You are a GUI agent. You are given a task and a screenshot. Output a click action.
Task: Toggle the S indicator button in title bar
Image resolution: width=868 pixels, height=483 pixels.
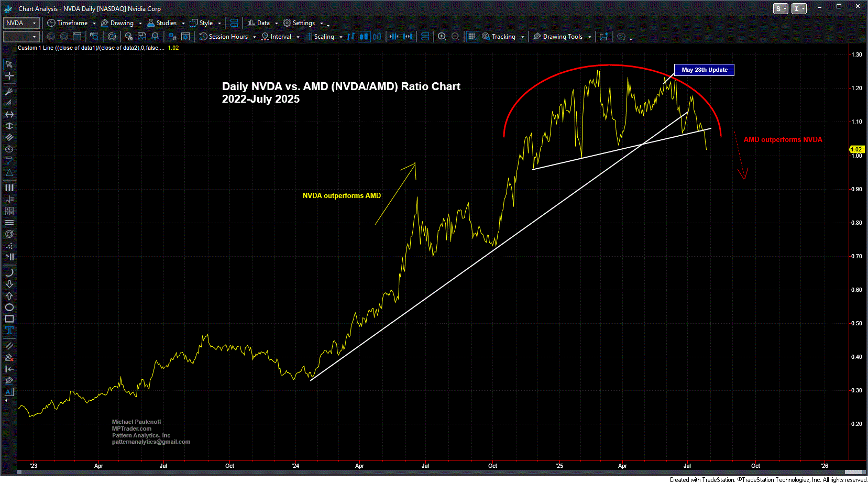point(781,8)
